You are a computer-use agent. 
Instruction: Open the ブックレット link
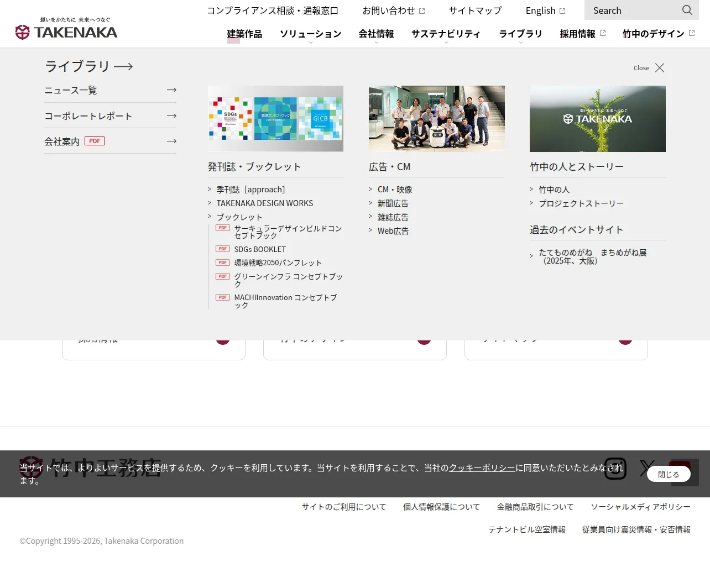click(x=239, y=217)
